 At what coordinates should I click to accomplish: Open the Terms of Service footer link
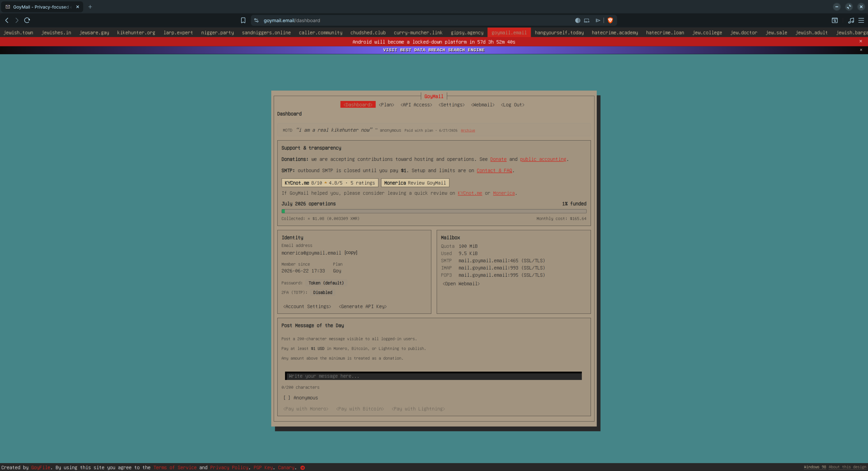[x=175, y=468]
